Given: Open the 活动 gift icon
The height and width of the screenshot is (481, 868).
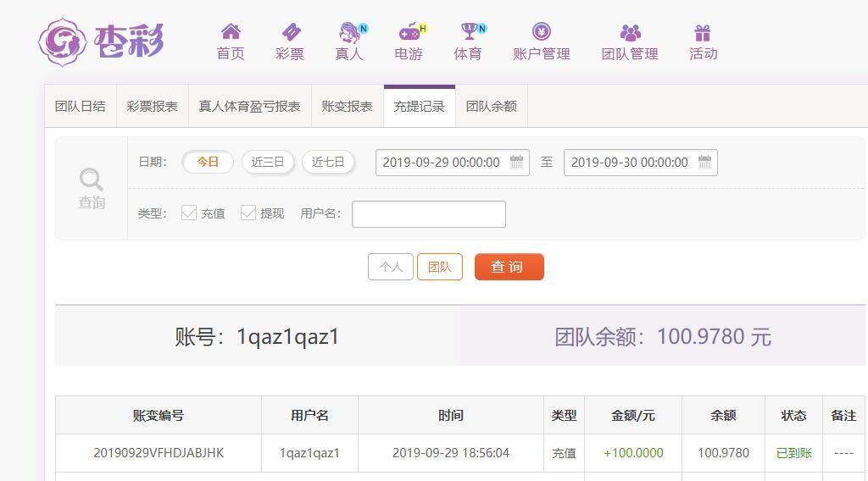Looking at the screenshot, I should tap(703, 33).
